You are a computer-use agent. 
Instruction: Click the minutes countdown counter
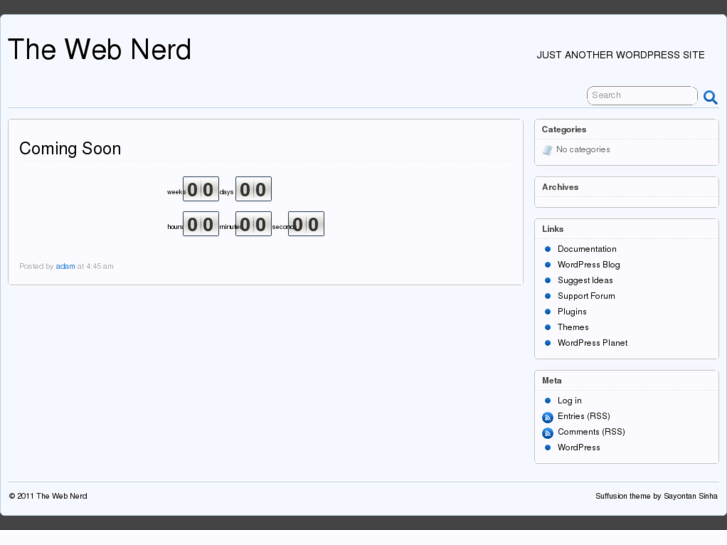pyautogui.click(x=253, y=224)
